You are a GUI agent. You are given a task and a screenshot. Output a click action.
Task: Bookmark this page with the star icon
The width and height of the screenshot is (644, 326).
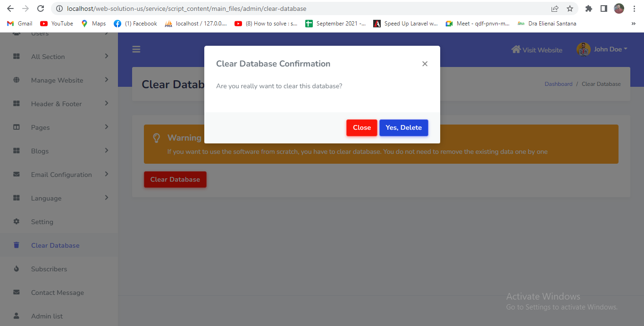tap(570, 8)
